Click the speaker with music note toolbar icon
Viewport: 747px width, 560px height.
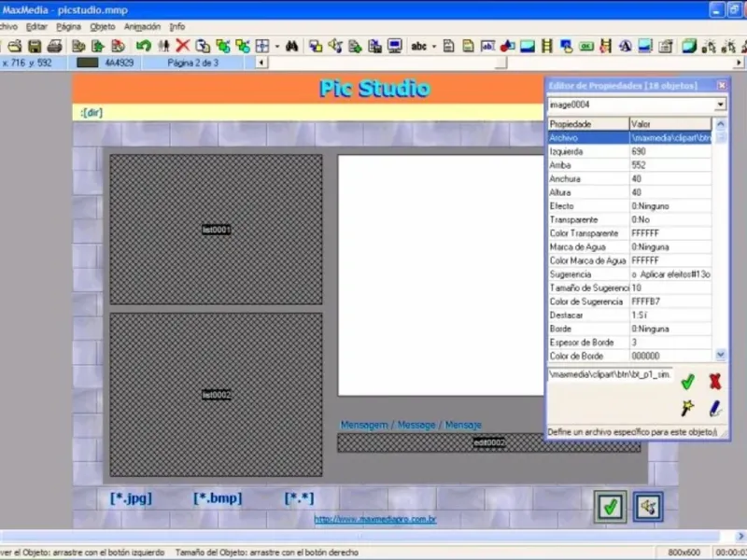[x=335, y=46]
